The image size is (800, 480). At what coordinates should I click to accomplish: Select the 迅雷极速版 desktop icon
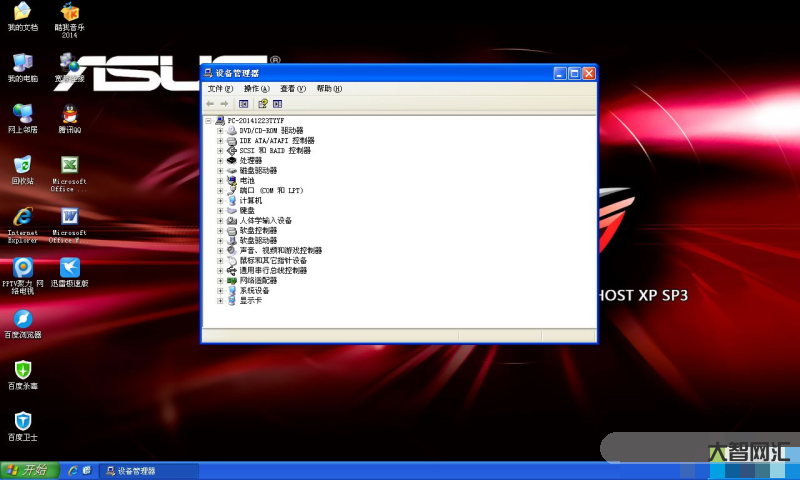69,269
